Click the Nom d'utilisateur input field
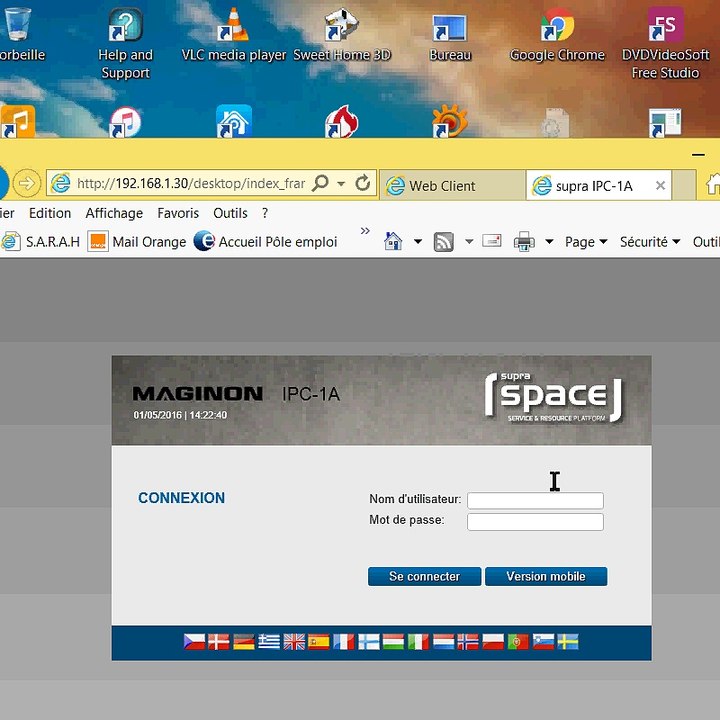This screenshot has height=720, width=720. pyautogui.click(x=535, y=501)
